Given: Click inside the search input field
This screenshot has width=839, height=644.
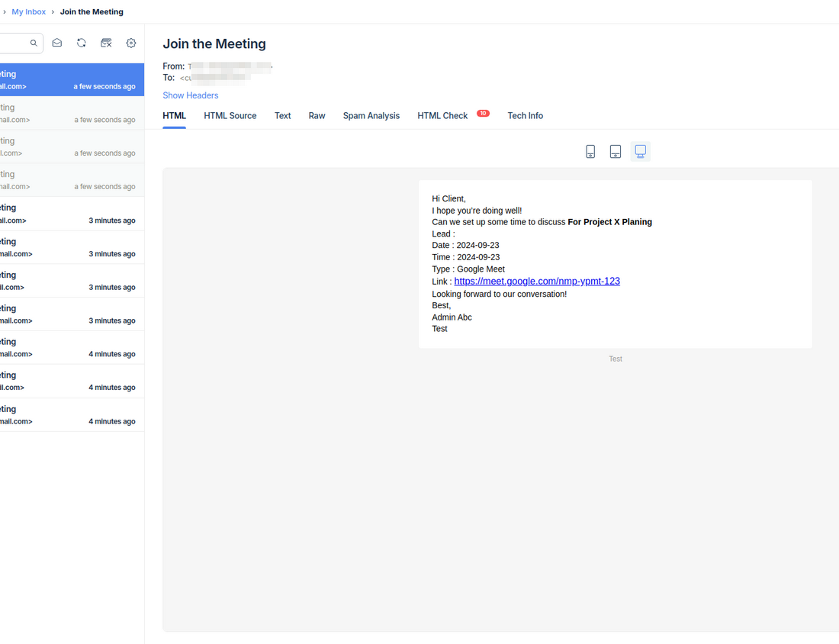Looking at the screenshot, I should [14, 43].
